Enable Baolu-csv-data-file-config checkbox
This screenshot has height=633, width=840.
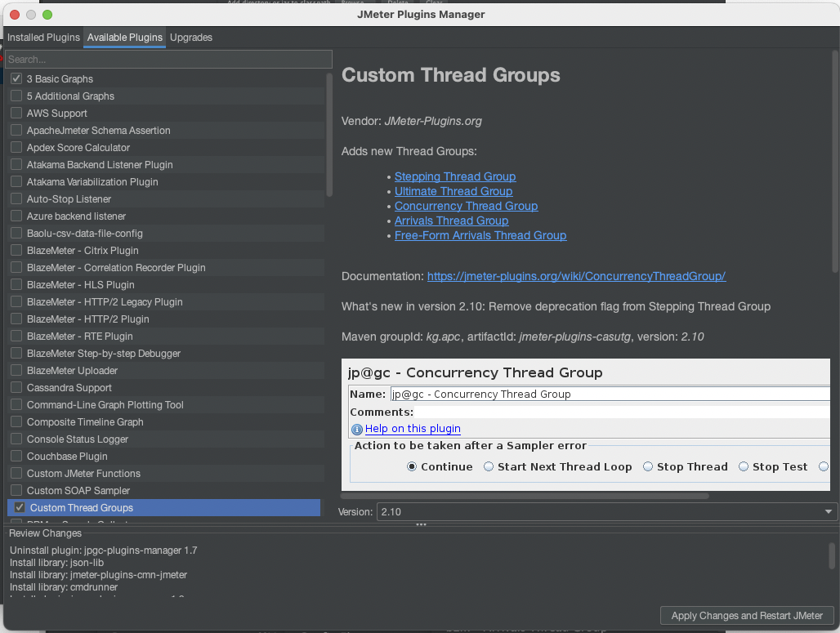tap(16, 233)
